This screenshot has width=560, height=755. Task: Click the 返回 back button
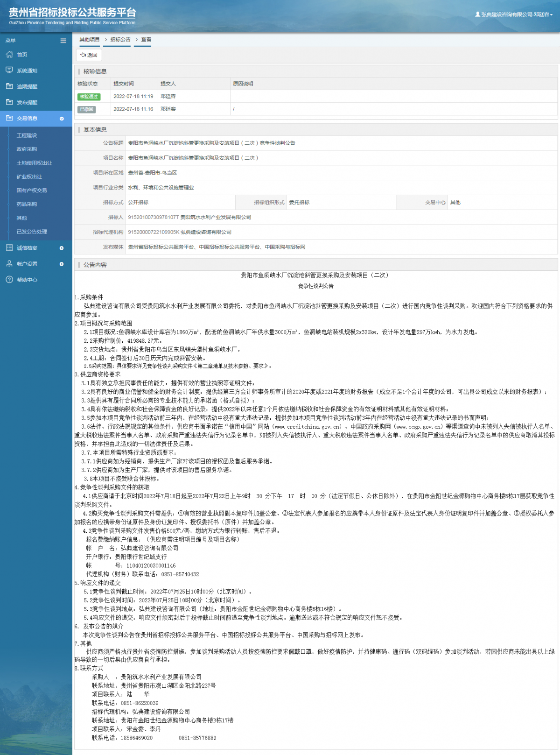pyautogui.click(x=89, y=55)
